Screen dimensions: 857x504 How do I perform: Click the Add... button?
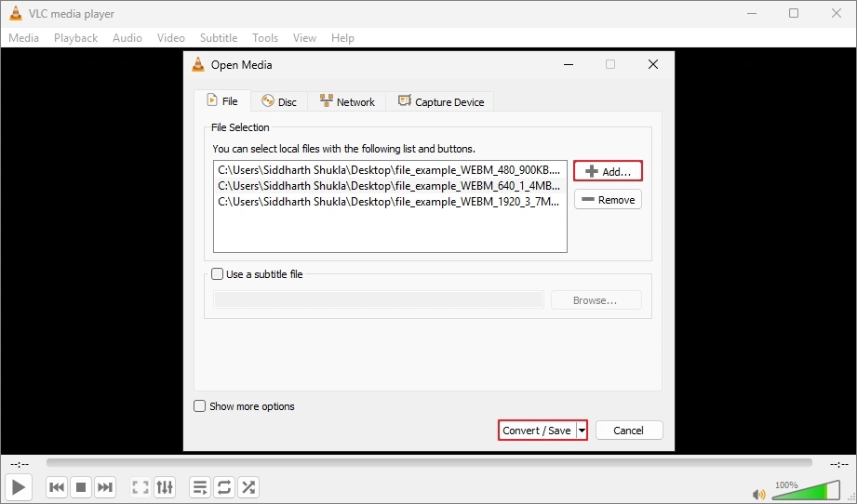(608, 171)
